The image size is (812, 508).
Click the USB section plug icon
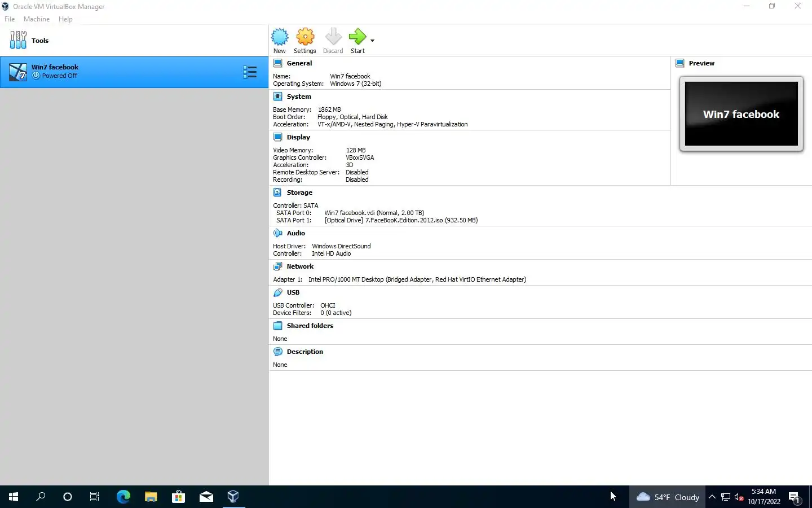(x=277, y=292)
